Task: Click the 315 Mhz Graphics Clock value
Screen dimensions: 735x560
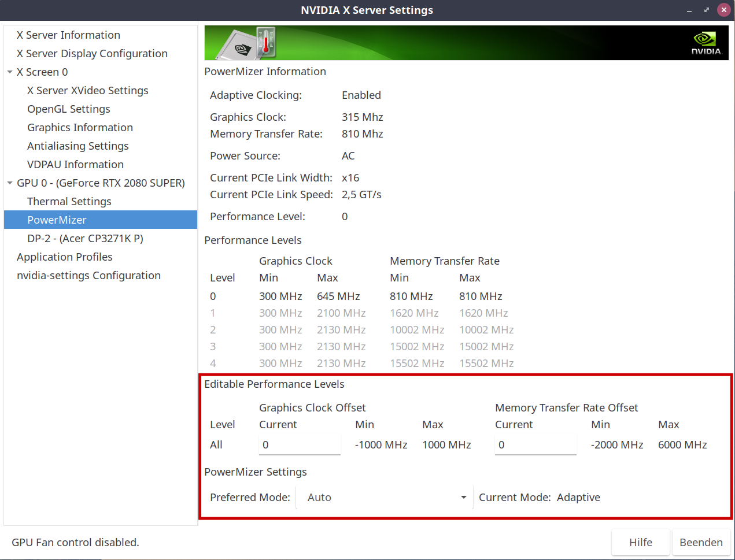Action: (x=363, y=117)
